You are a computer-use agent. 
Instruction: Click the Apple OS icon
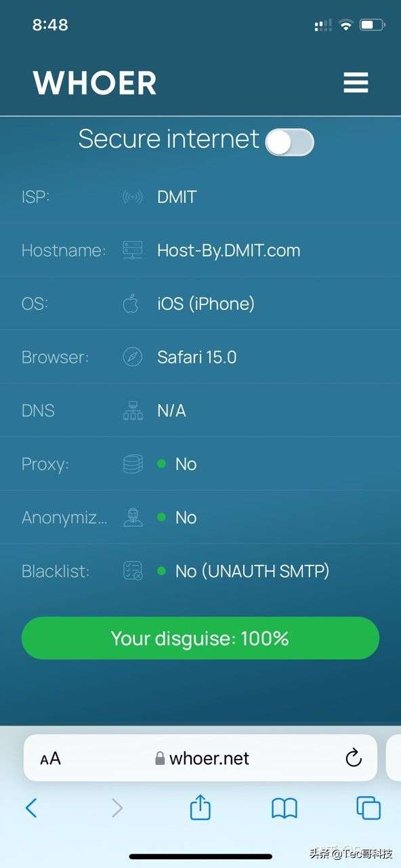131,303
